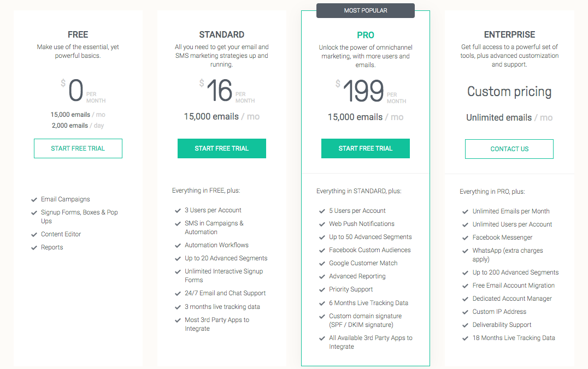The image size is (588, 369).
Task: Click checkmark beside Automation Workflows
Action: coord(178,246)
